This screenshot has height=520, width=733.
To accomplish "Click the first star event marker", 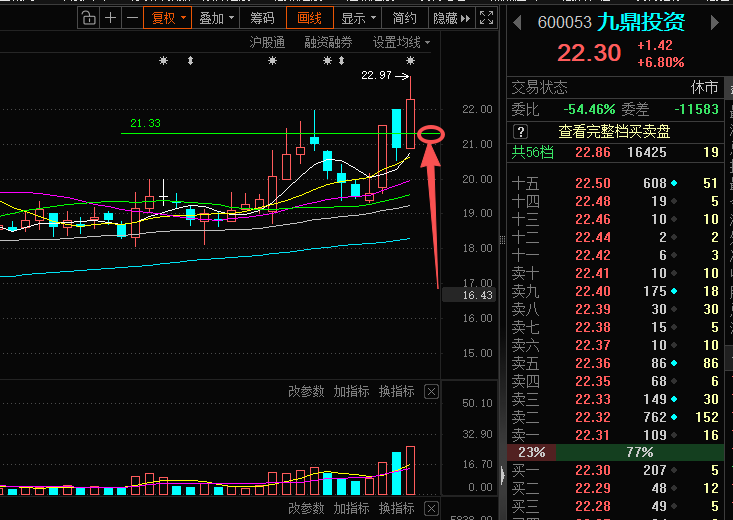I will point(163,60).
